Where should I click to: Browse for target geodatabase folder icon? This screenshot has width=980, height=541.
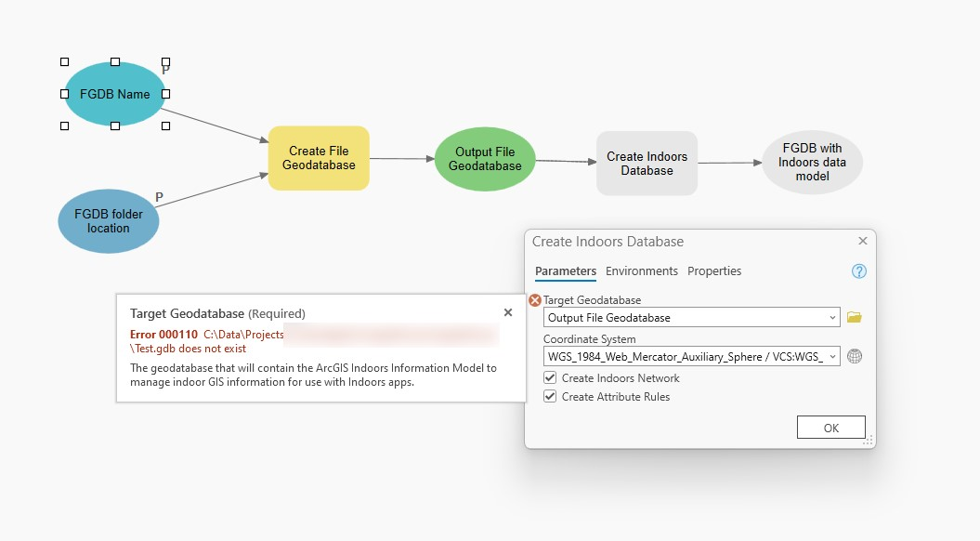click(x=855, y=317)
